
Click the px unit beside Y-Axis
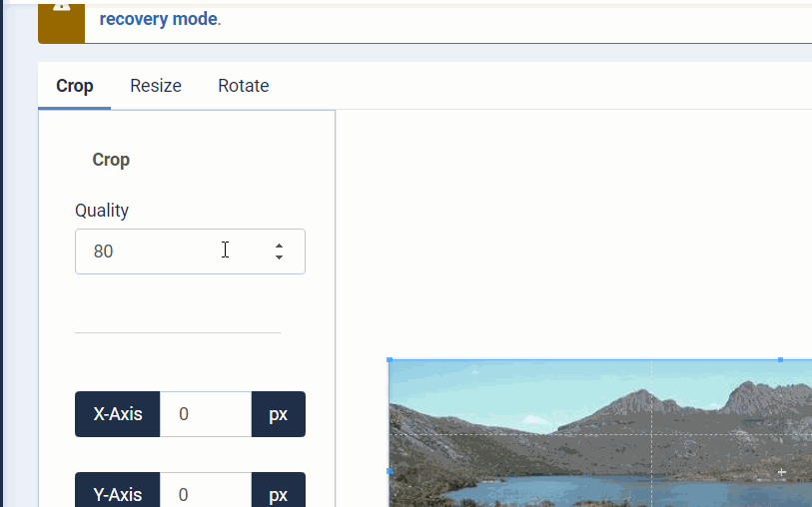coord(279,490)
